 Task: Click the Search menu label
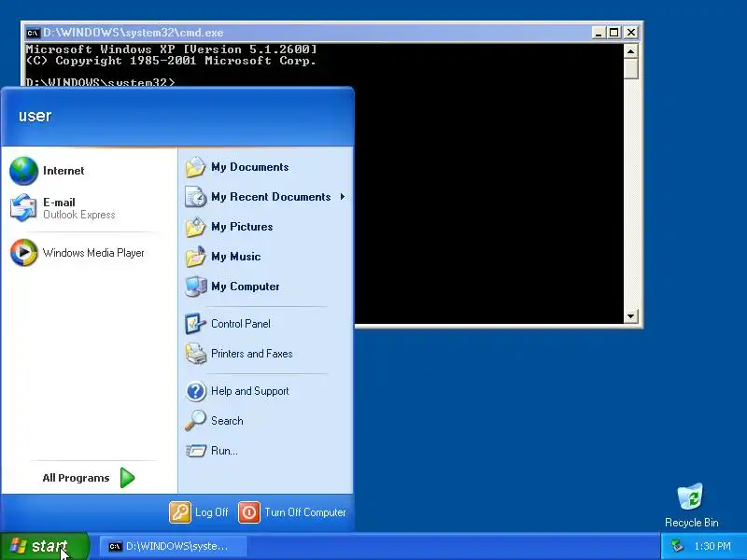[227, 421]
